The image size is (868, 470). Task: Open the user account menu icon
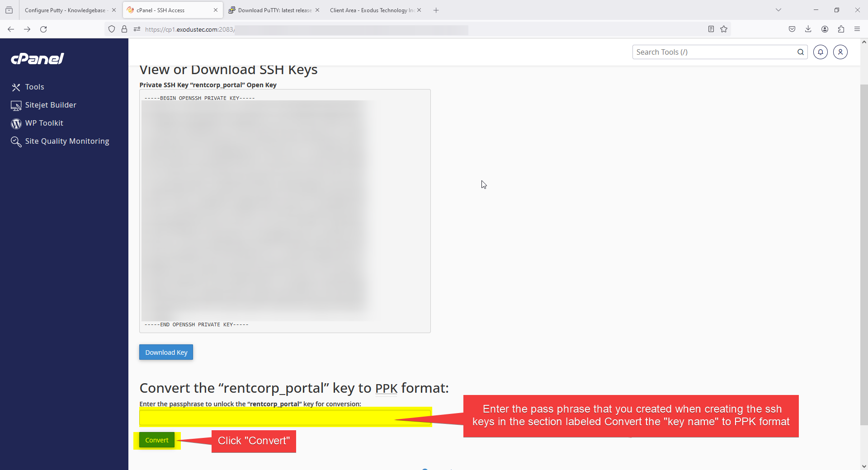click(840, 52)
